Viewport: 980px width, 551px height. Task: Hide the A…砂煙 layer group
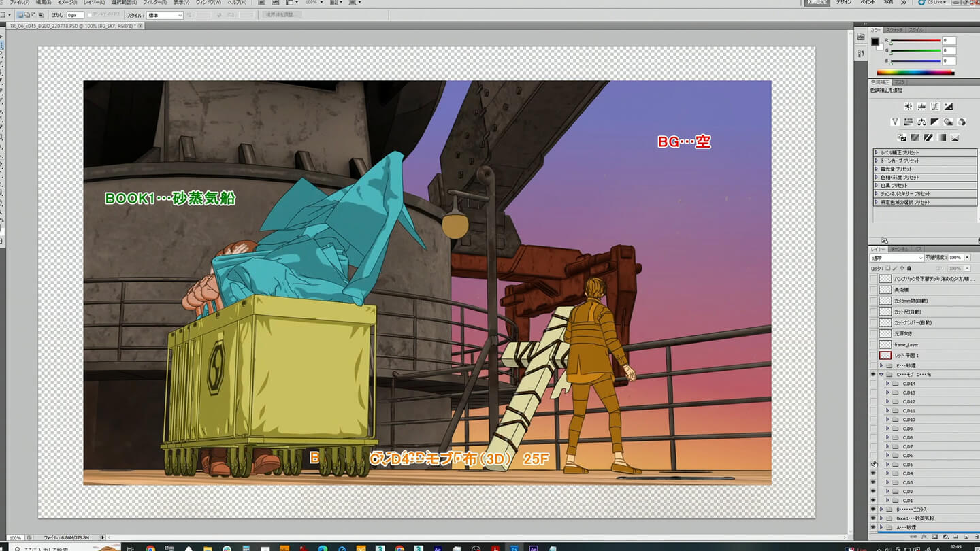pyautogui.click(x=873, y=527)
